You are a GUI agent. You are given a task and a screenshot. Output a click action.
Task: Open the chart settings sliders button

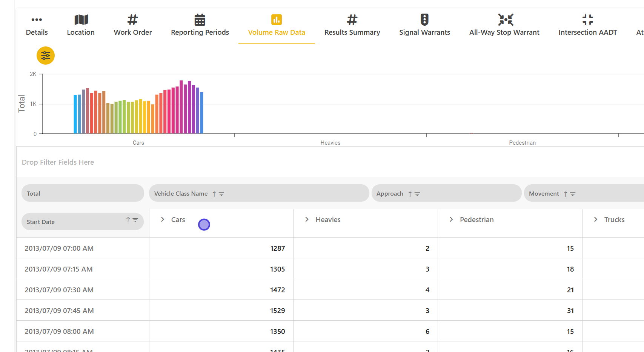coord(46,56)
